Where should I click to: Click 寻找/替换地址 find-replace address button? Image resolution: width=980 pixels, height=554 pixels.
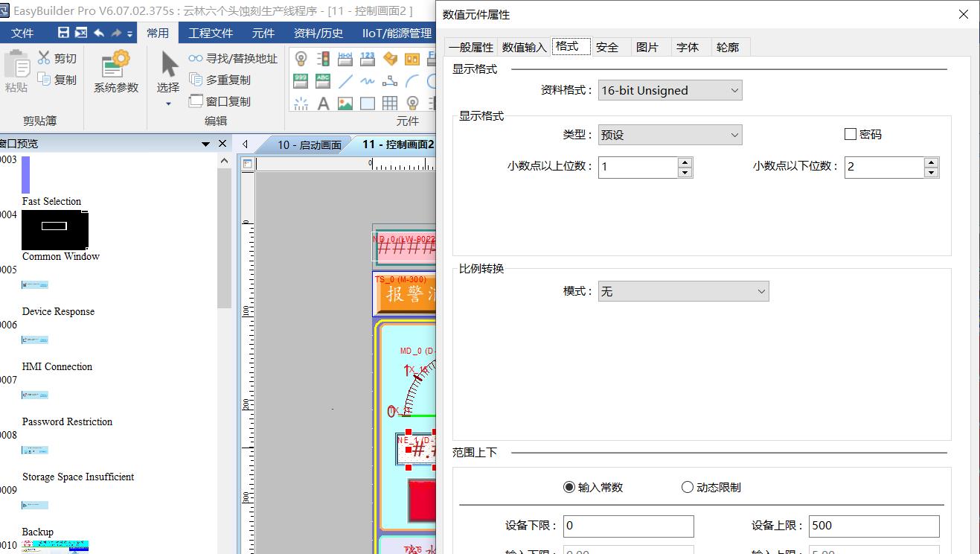click(x=233, y=58)
